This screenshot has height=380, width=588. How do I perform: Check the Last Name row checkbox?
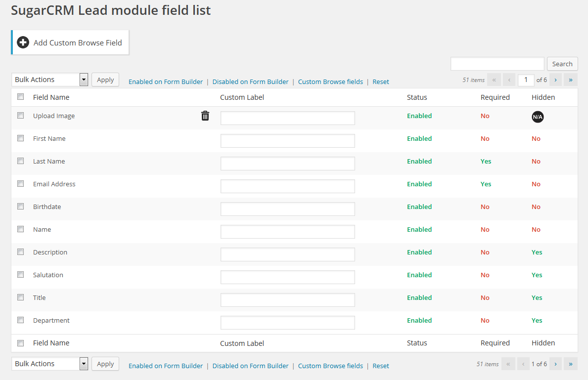(x=21, y=161)
